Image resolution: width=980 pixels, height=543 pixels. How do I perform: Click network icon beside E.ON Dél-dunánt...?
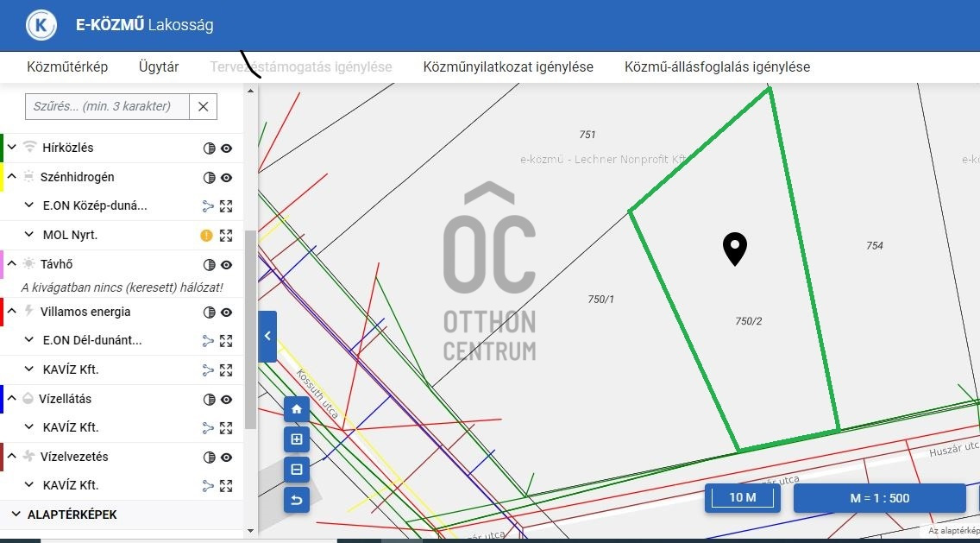[208, 341]
